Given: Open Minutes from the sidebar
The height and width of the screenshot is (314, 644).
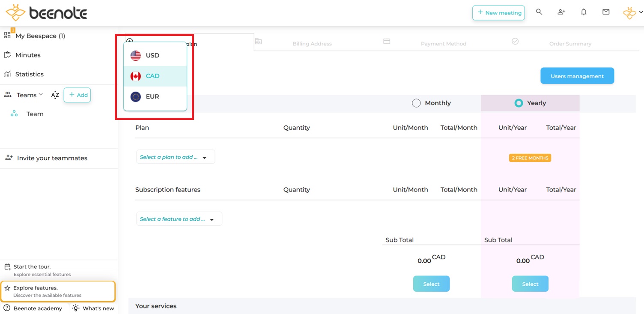Looking at the screenshot, I should pyautogui.click(x=27, y=55).
